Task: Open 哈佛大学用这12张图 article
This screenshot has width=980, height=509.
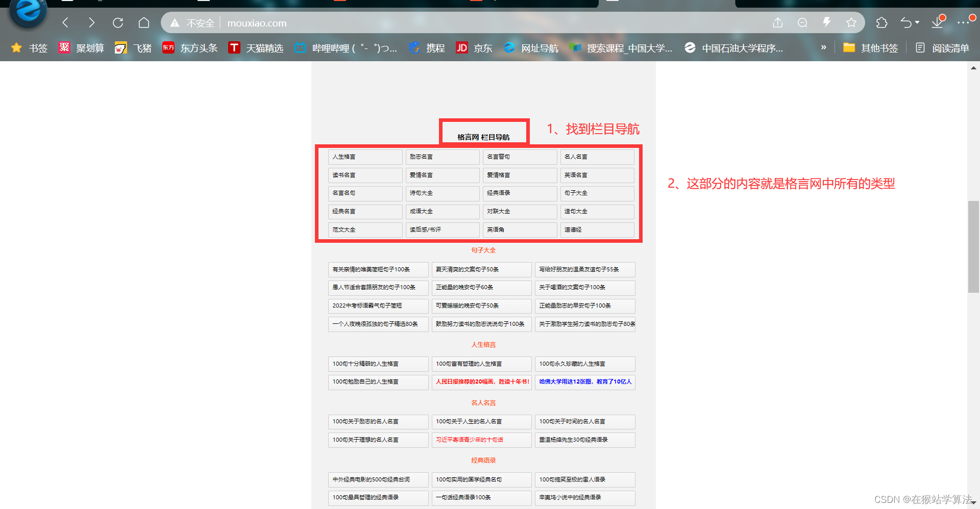Action: tap(585, 381)
